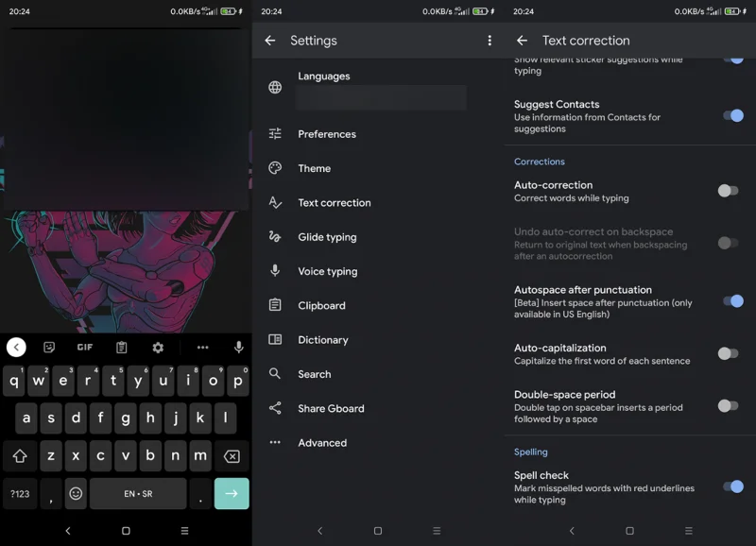Open Voice typing microphone icon in Settings
This screenshot has height=546, width=756.
[275, 271]
